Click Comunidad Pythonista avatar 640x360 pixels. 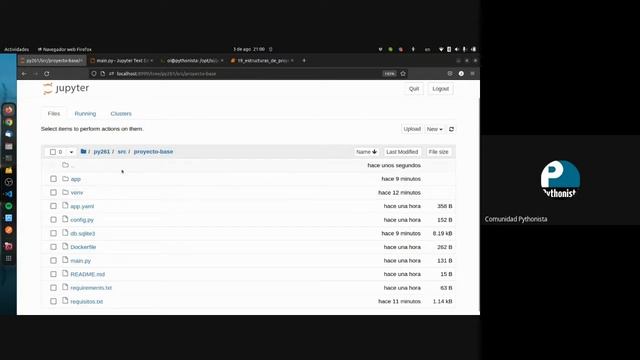560,179
